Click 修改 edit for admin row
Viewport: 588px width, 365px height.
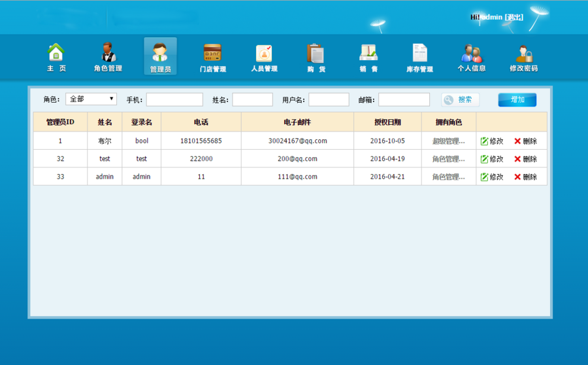tap(492, 177)
